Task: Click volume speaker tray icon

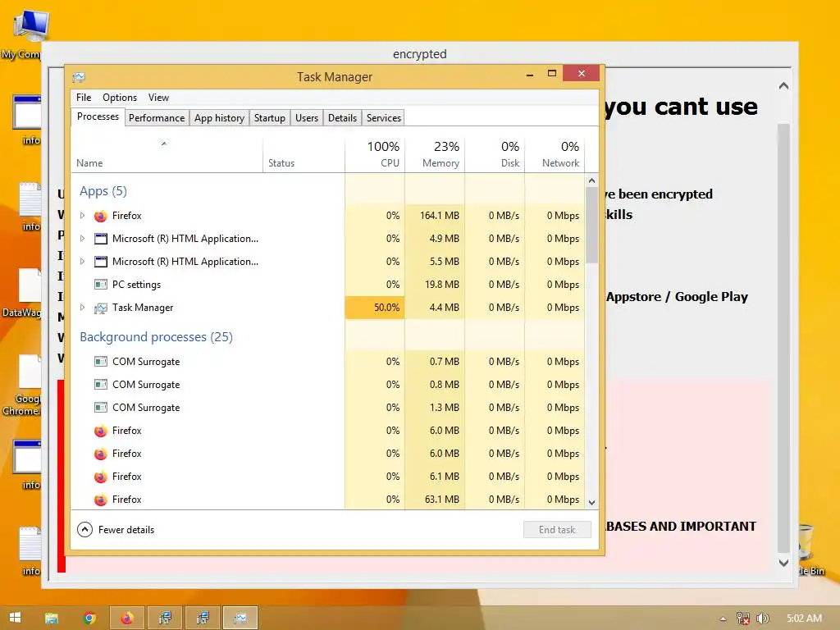Action: [762, 619]
